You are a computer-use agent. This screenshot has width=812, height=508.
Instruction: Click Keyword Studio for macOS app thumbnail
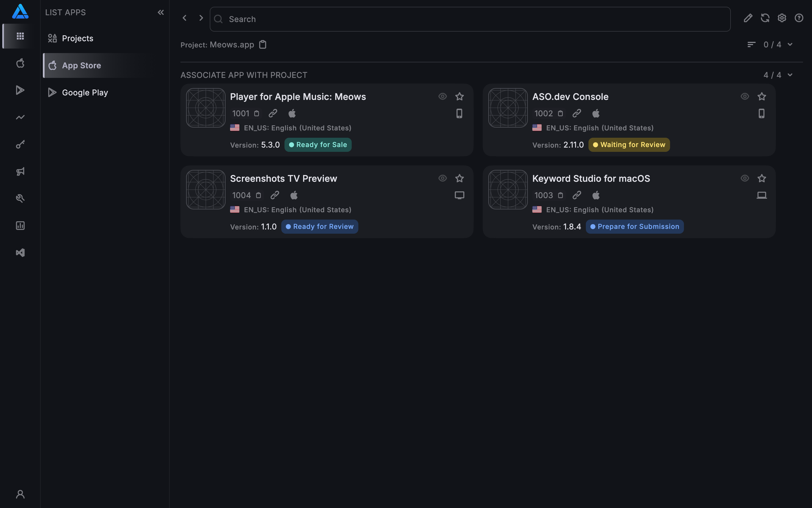[508, 189]
